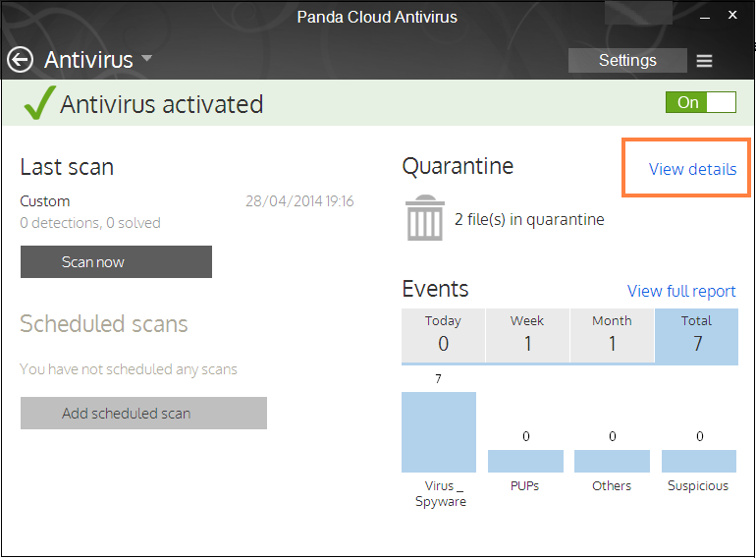The image size is (756, 559).
Task: Click the 'Quarantine' heading
Action: 458,166
